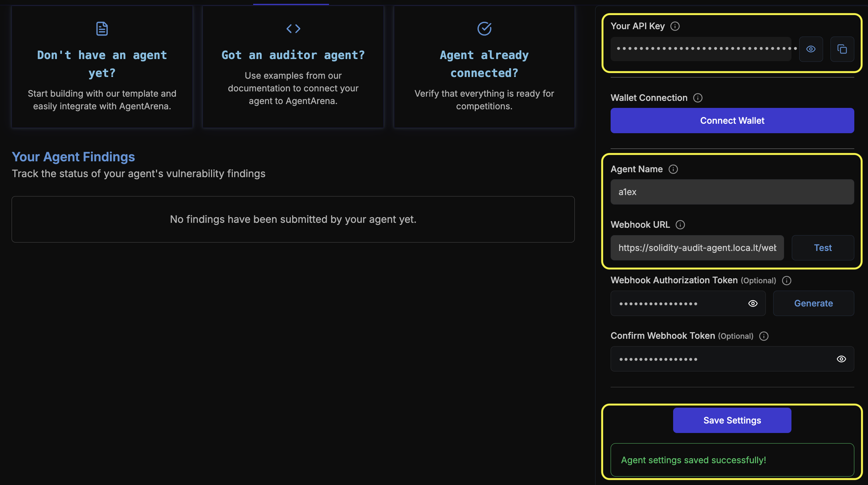Show the Confirm Webhook Token value

point(841,359)
